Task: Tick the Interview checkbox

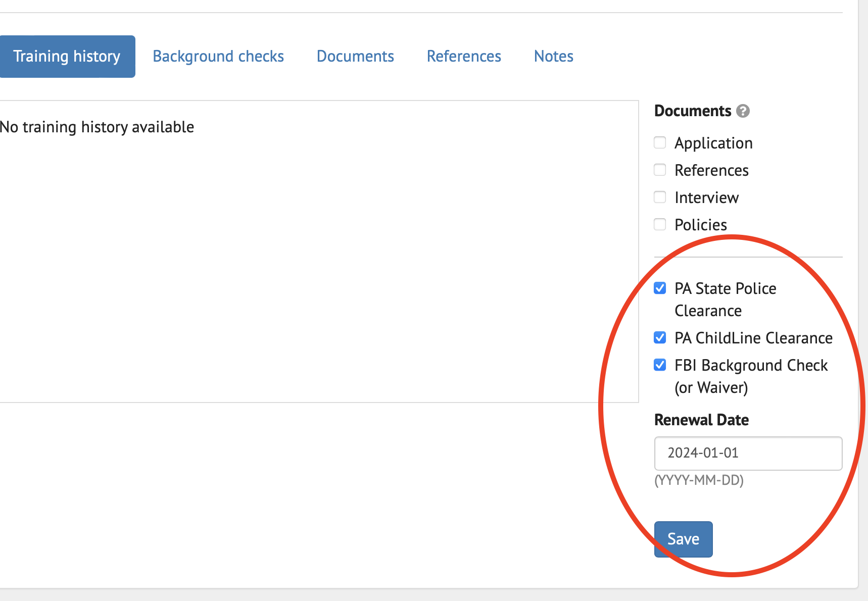Action: [x=660, y=197]
